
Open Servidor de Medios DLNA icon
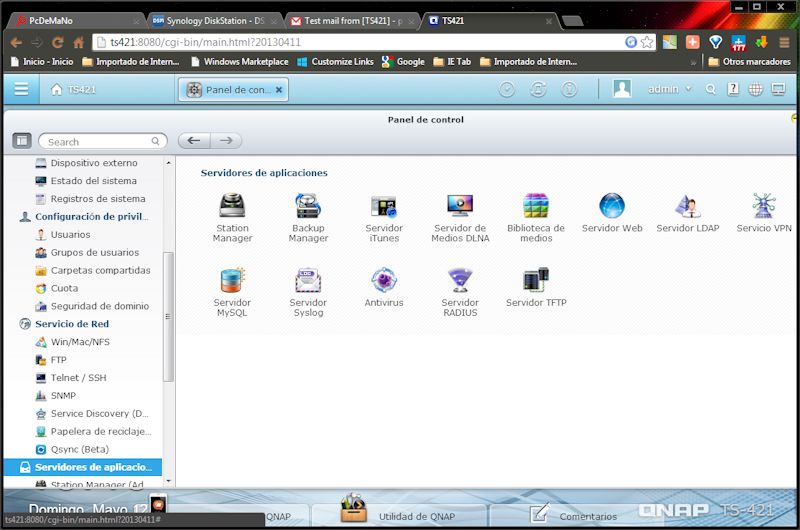pos(460,206)
